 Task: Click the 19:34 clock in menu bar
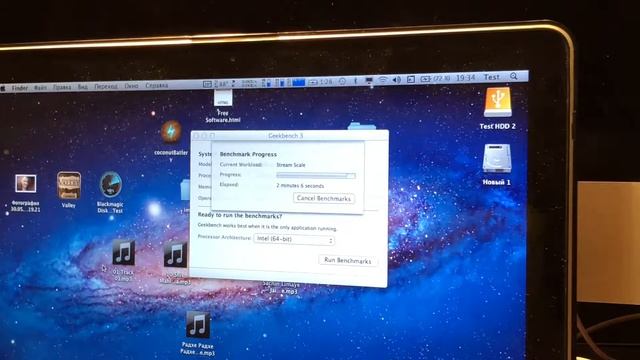[465, 78]
